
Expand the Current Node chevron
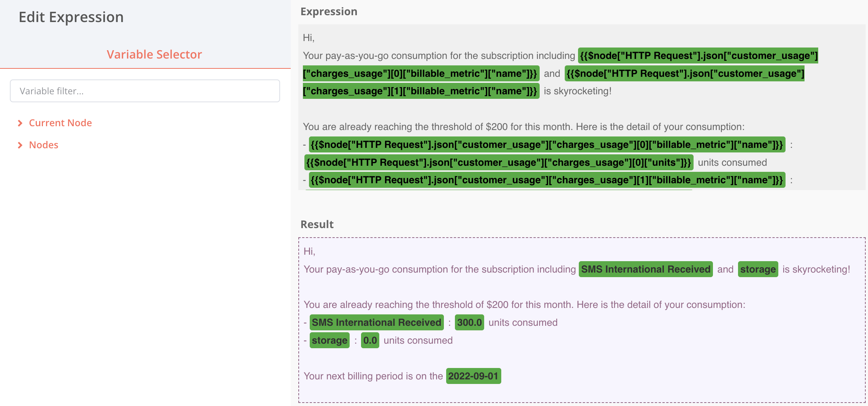coord(20,123)
